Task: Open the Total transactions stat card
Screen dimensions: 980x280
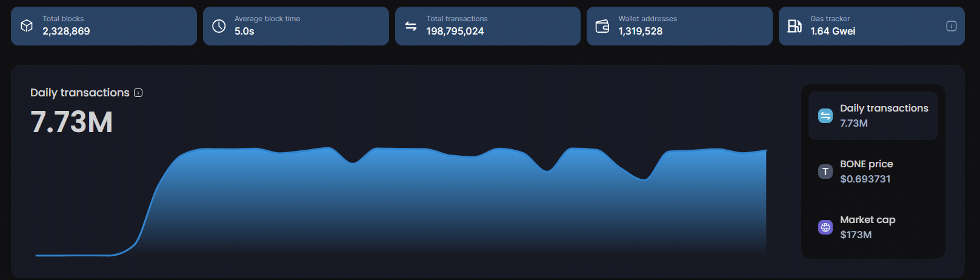Action: [x=488, y=26]
